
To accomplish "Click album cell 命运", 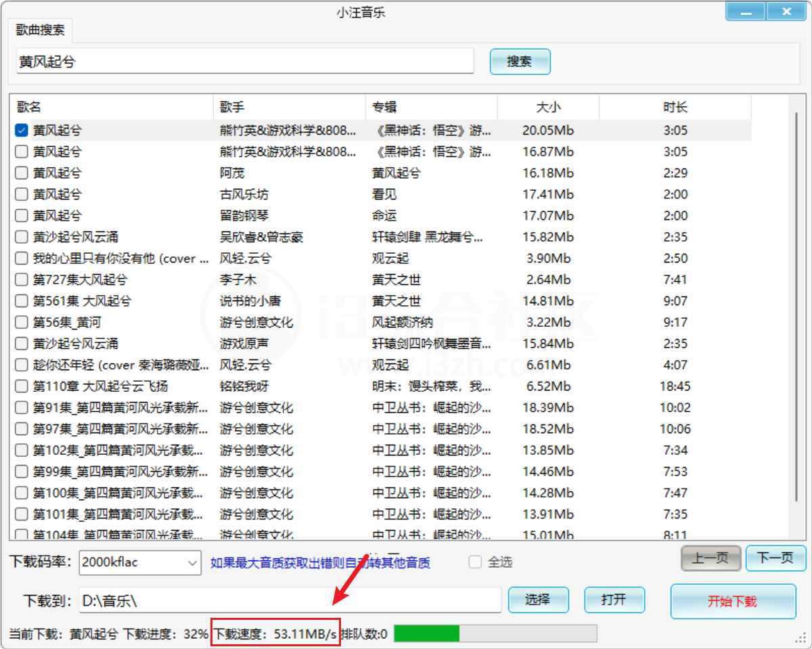I will point(384,216).
